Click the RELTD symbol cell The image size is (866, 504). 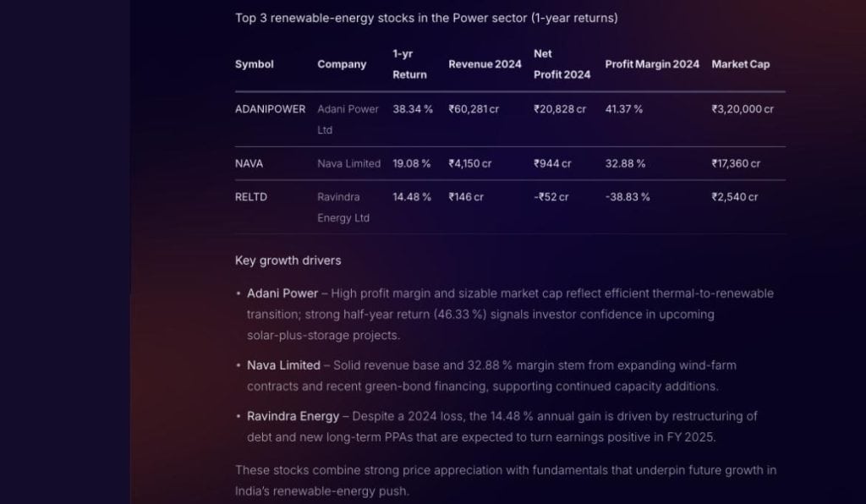(251, 197)
